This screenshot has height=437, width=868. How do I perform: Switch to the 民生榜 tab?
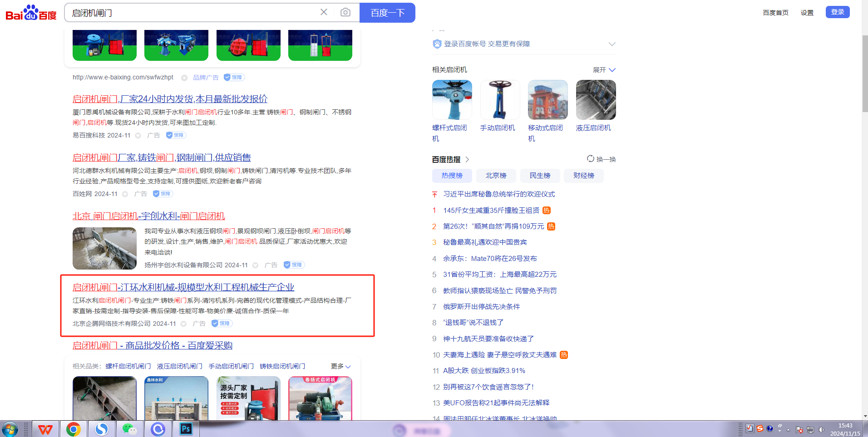[x=540, y=176]
